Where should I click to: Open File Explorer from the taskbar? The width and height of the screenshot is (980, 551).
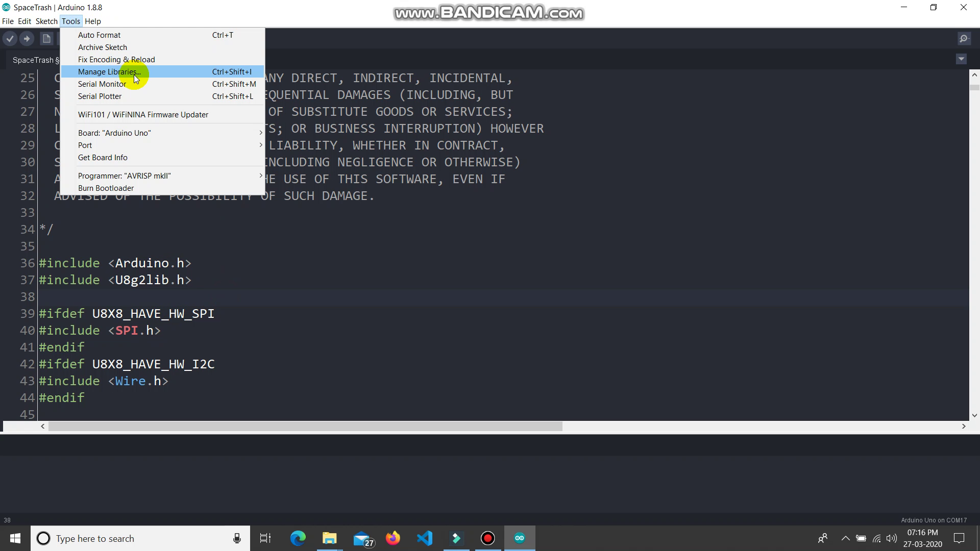330,538
